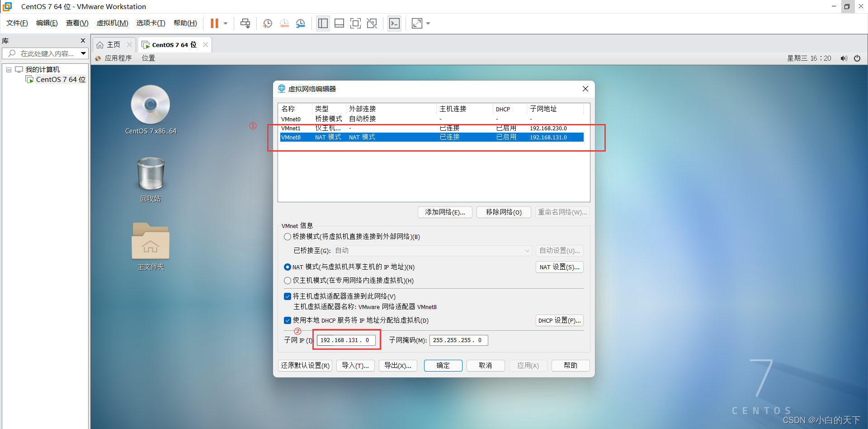Open the 应用程序 menu in CentOS
This screenshot has height=429, width=868.
[x=114, y=58]
